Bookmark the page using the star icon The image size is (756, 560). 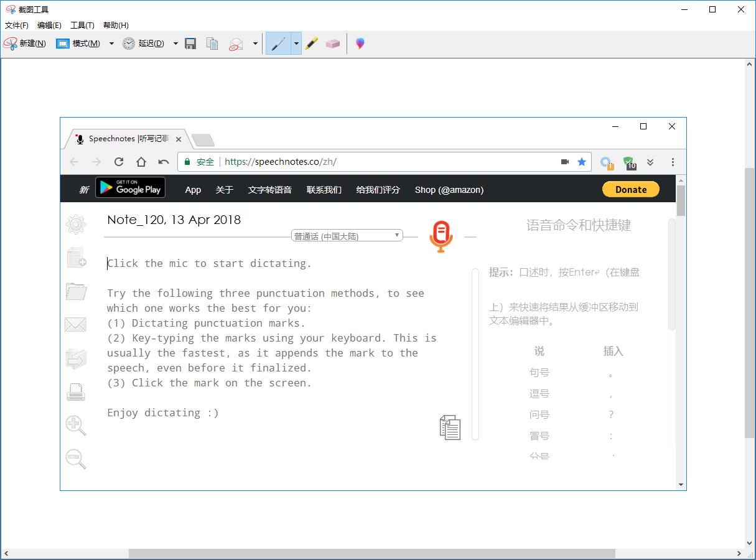coord(582,162)
